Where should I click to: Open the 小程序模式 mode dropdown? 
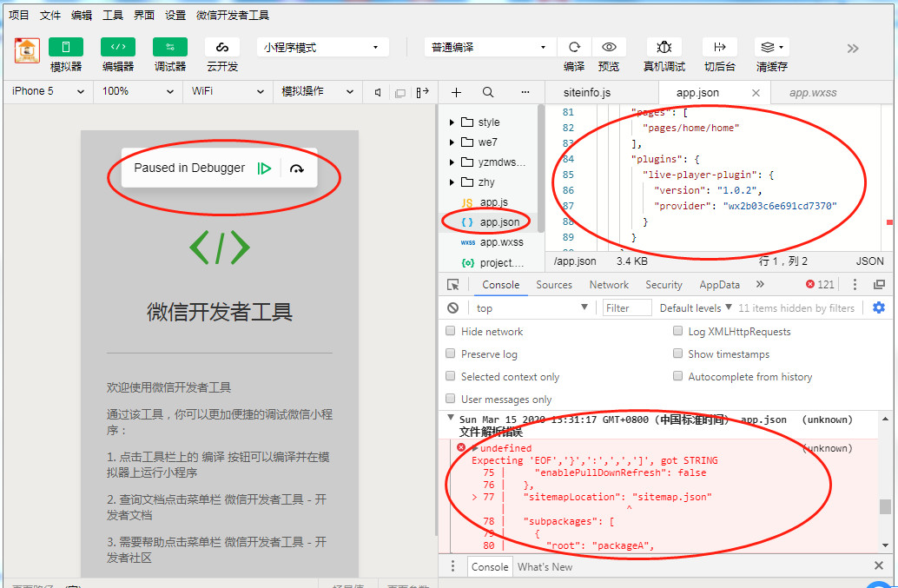[x=323, y=47]
